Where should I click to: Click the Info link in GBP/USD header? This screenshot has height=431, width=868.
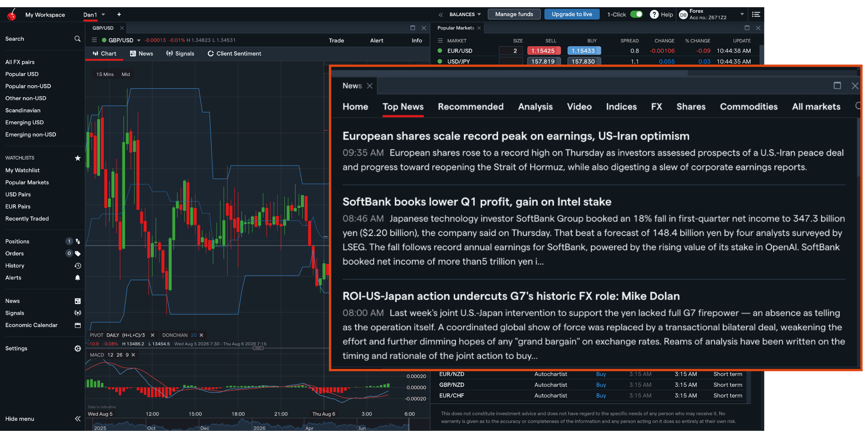click(417, 41)
